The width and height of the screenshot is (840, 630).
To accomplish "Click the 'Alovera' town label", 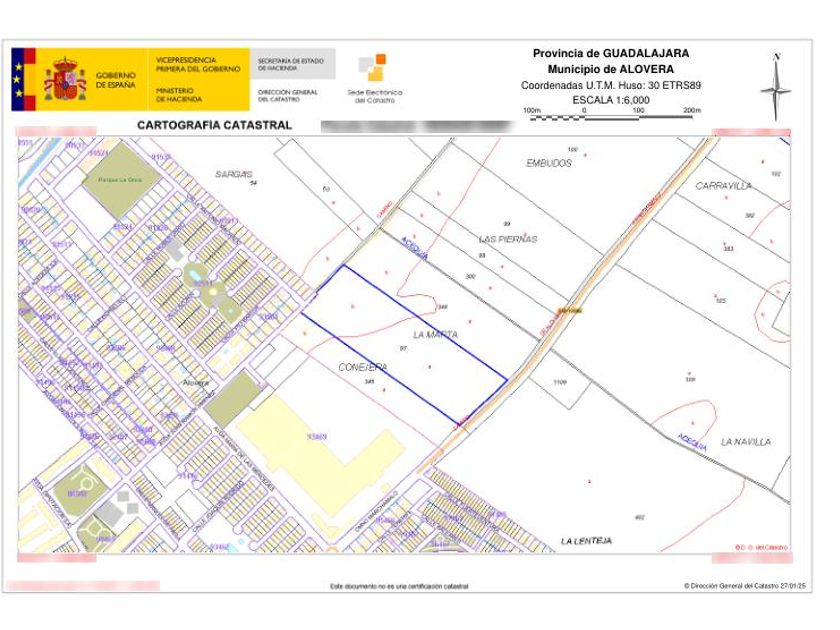I will (x=196, y=383).
